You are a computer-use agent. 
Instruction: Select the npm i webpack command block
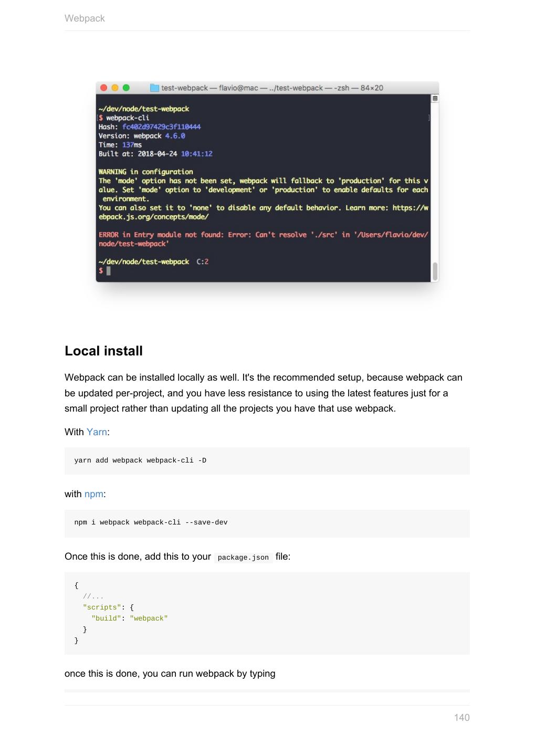point(267,523)
